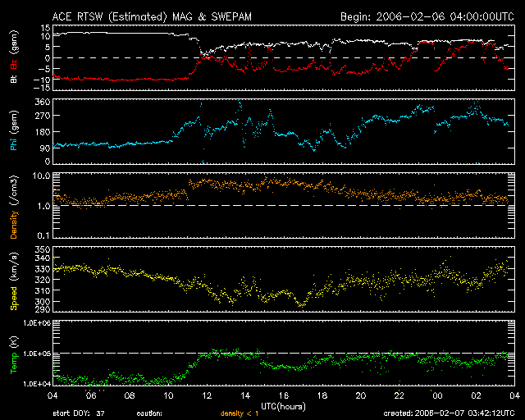The width and height of the screenshot is (525, 420).
Task: Click the 'caution:' label at bottom
Action: pyautogui.click(x=149, y=413)
